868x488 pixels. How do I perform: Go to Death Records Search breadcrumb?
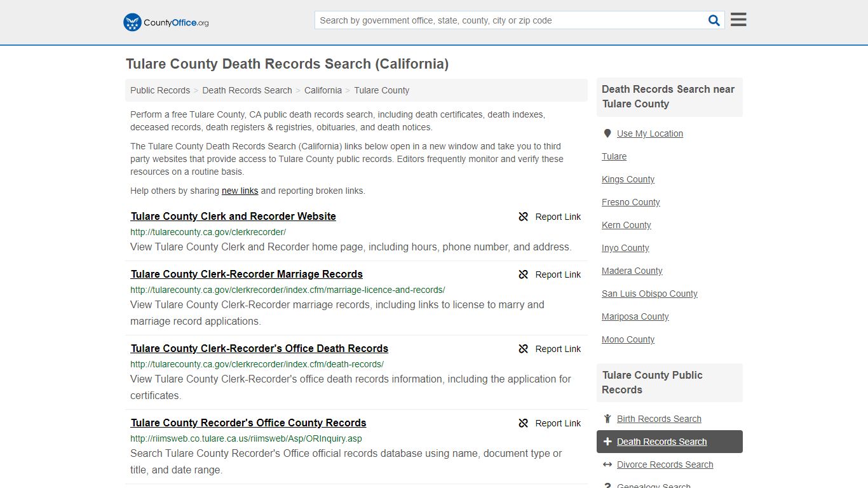(x=247, y=90)
